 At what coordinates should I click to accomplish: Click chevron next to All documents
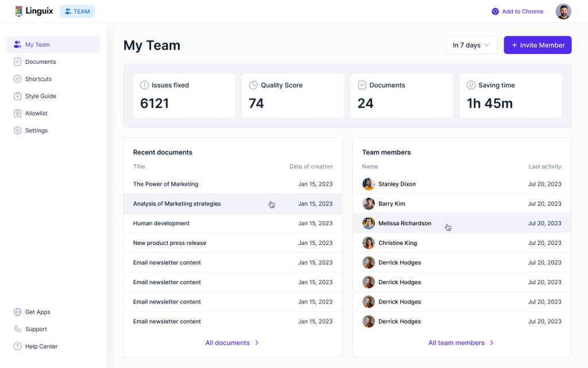[x=257, y=343]
